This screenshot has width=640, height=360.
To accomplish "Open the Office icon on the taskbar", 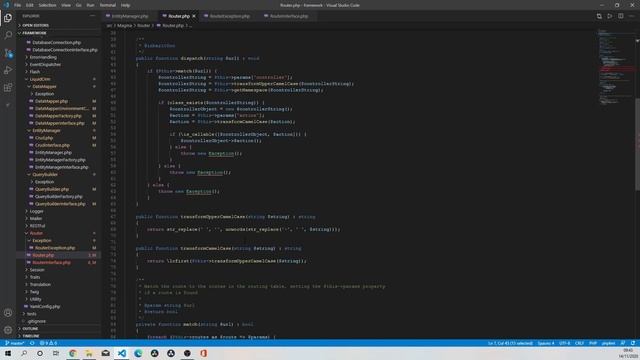I will click(203, 353).
